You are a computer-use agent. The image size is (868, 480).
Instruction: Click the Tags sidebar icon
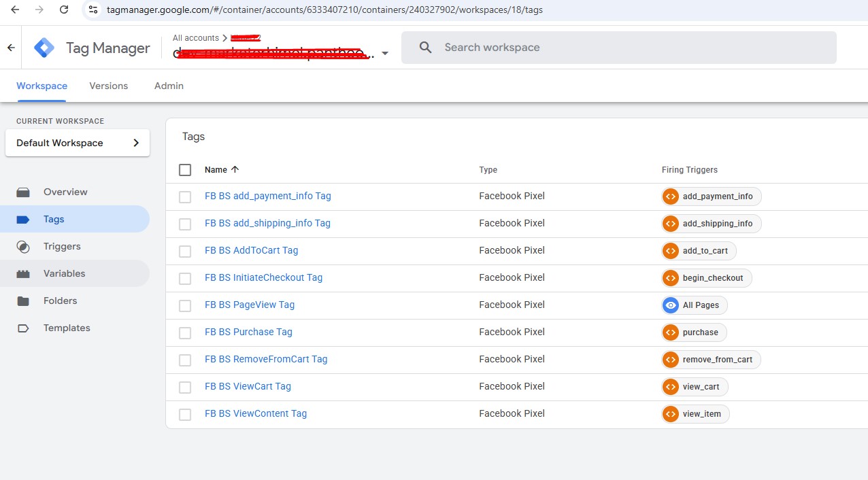(23, 220)
